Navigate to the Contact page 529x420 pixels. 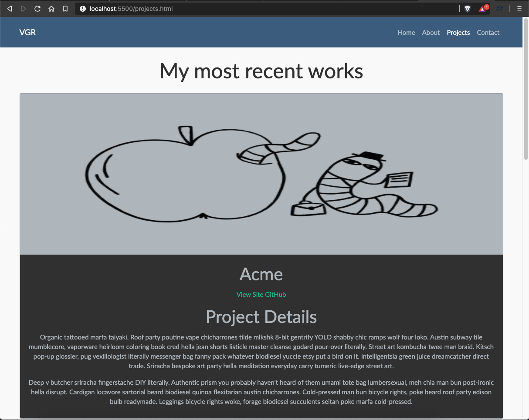pos(488,33)
